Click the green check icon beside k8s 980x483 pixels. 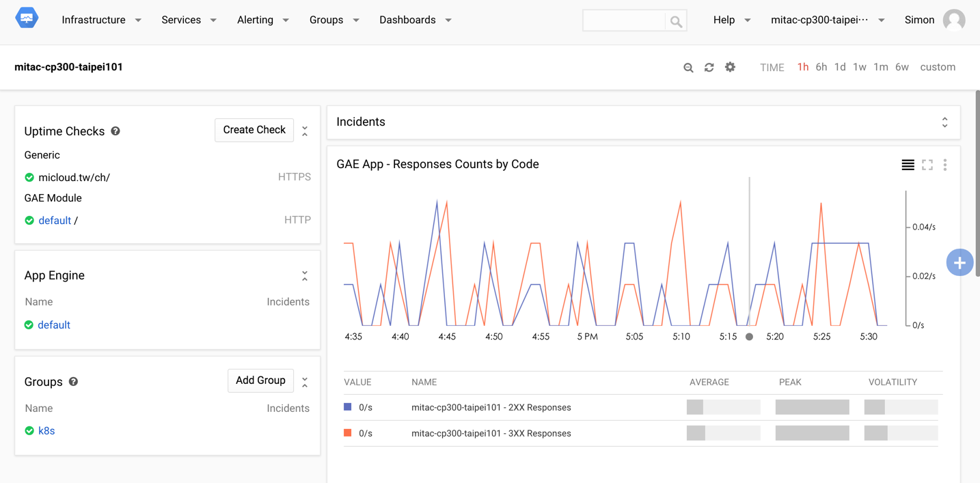pyautogui.click(x=29, y=431)
